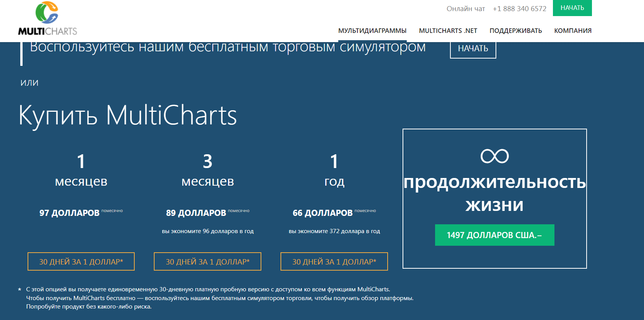Open the MULTICHARTS .NET menu
This screenshot has width=644, height=320.
click(x=448, y=31)
